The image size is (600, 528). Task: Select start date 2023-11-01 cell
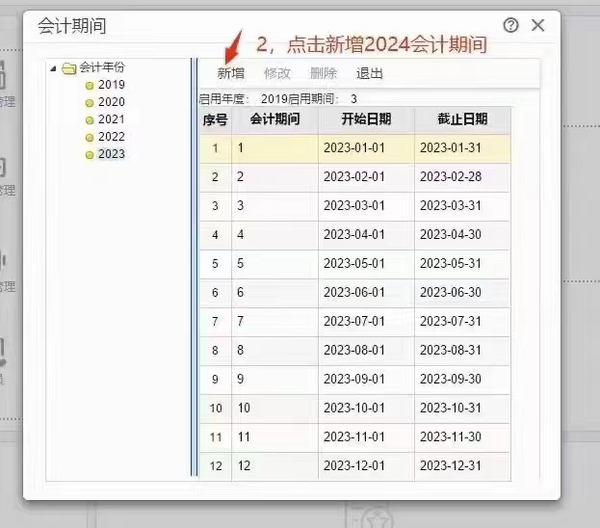pos(366,437)
